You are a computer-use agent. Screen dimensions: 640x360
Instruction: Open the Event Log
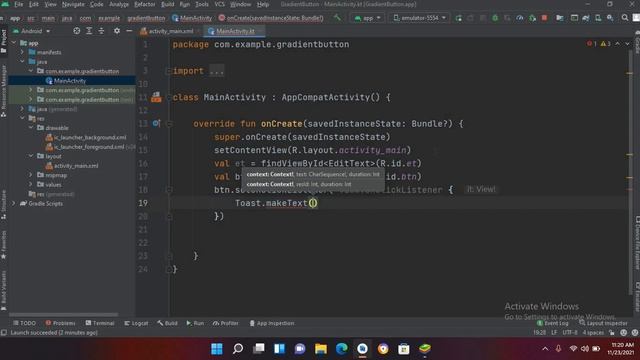click(553, 323)
